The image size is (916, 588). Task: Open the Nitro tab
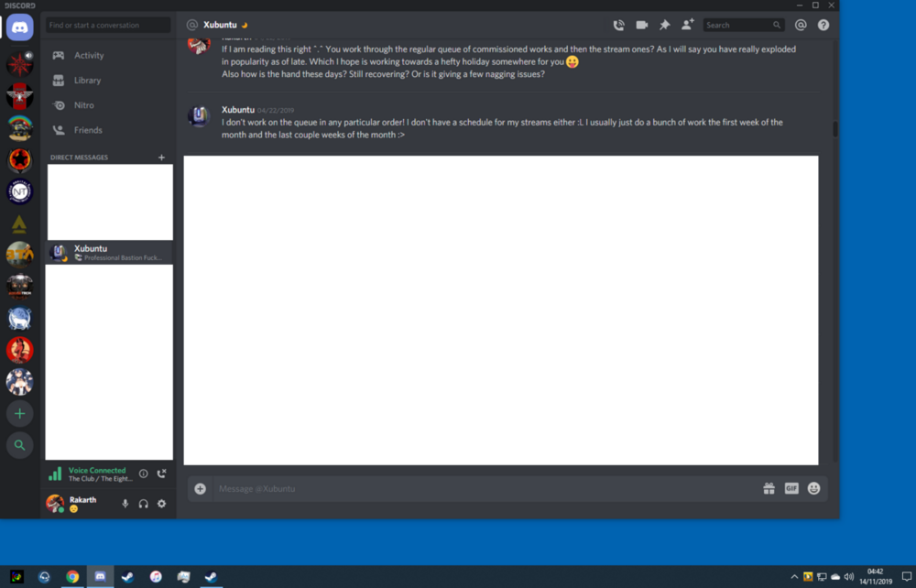click(x=109, y=105)
